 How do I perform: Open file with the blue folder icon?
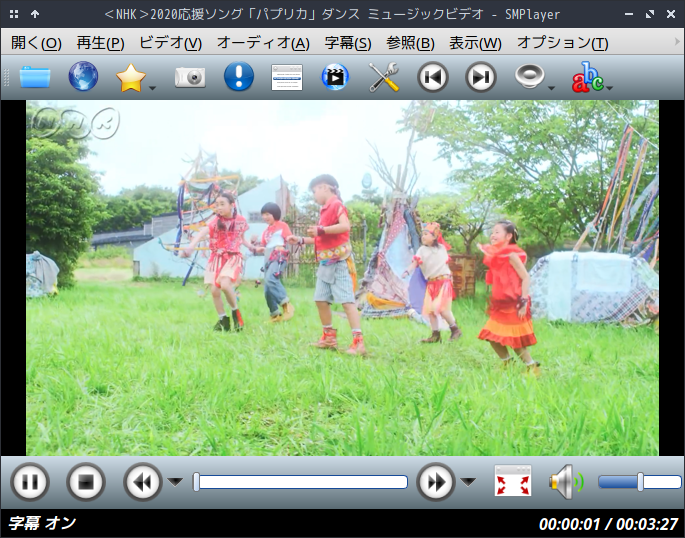tap(35, 77)
